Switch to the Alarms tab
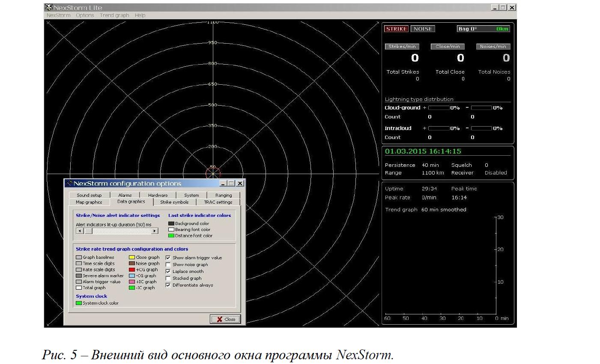 [125, 195]
